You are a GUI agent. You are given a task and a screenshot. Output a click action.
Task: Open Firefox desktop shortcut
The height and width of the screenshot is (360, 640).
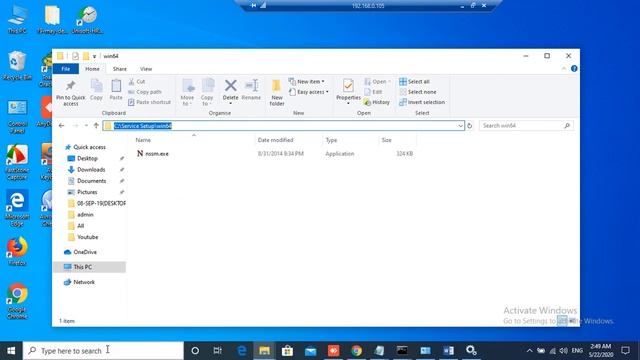pyautogui.click(x=17, y=251)
